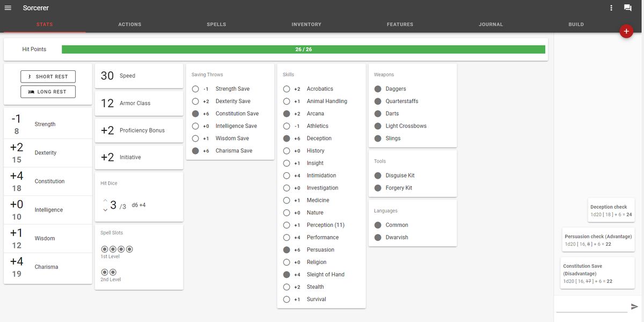Click a 1st Level spell slot circle
The image size is (644, 322).
pos(104,248)
